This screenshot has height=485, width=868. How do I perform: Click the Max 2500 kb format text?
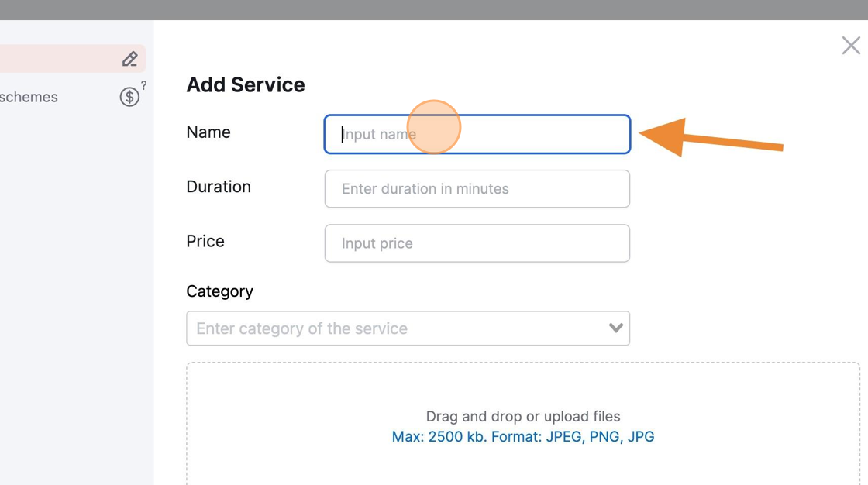coord(523,437)
